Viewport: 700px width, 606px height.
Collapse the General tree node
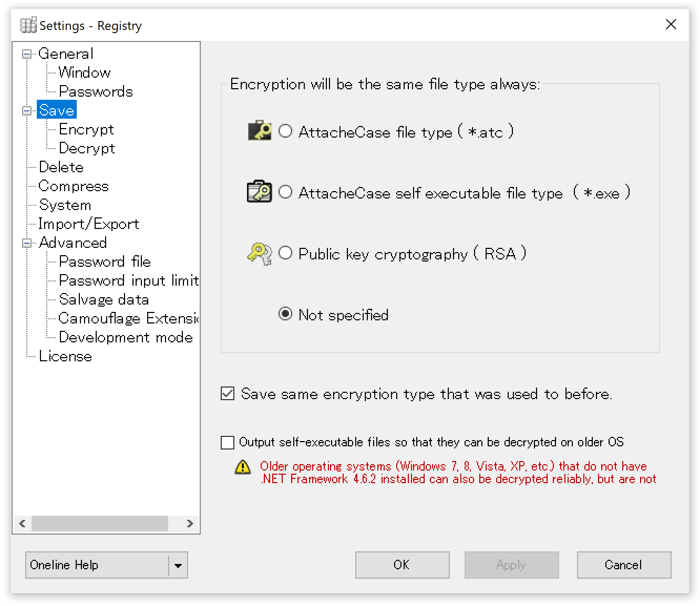coord(27,54)
